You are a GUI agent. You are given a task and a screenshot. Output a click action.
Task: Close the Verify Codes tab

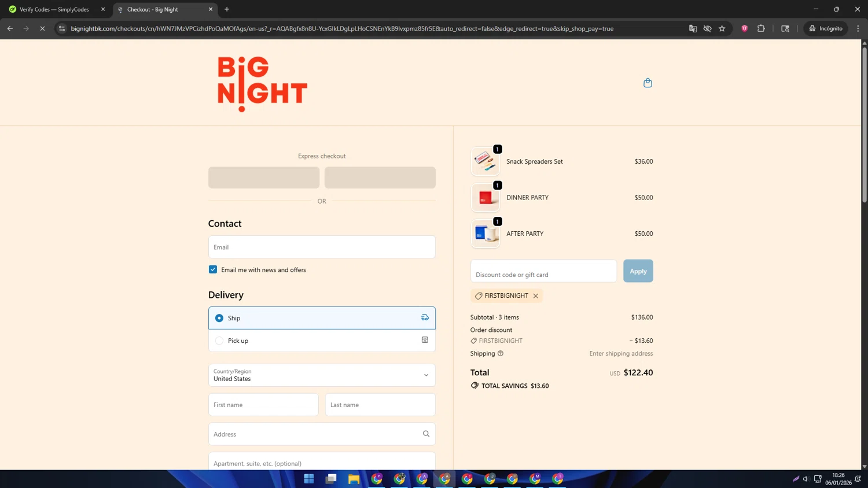click(103, 9)
